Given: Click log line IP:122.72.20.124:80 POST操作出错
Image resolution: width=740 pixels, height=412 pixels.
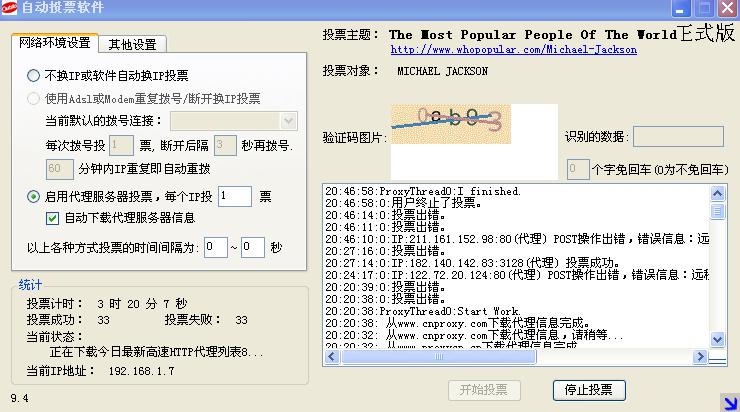Looking at the screenshot, I should coord(517,275).
